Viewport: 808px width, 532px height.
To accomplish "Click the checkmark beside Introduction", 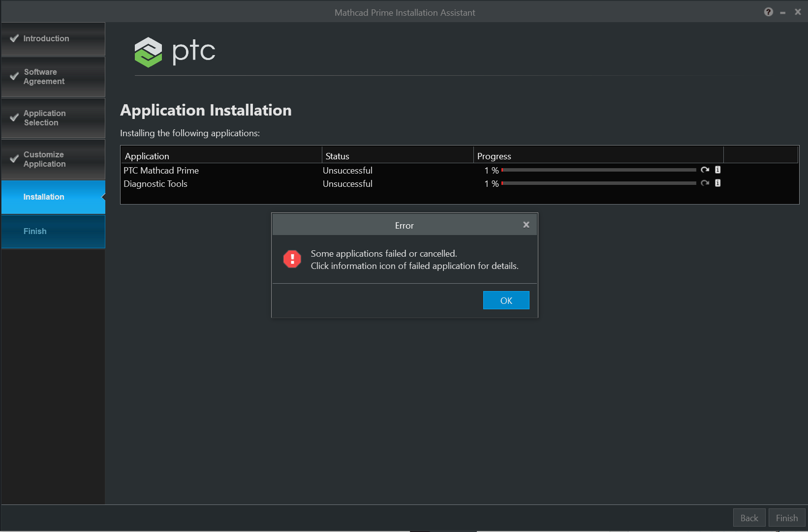I will point(14,38).
